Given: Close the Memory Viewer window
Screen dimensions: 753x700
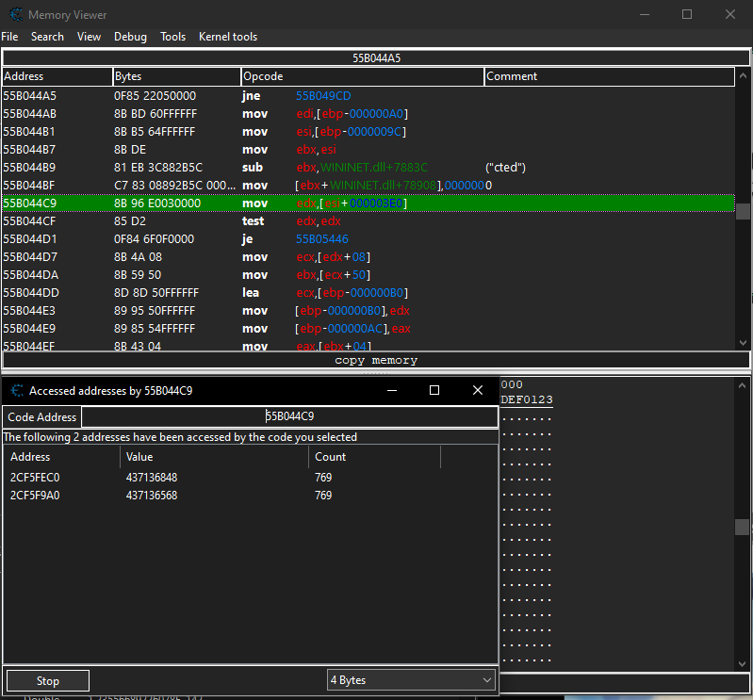Looking at the screenshot, I should point(730,14).
